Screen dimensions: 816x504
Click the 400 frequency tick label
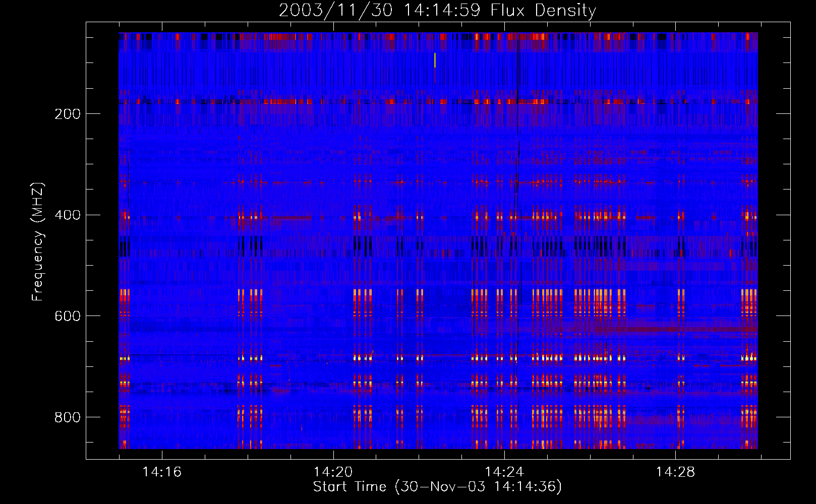(68, 215)
